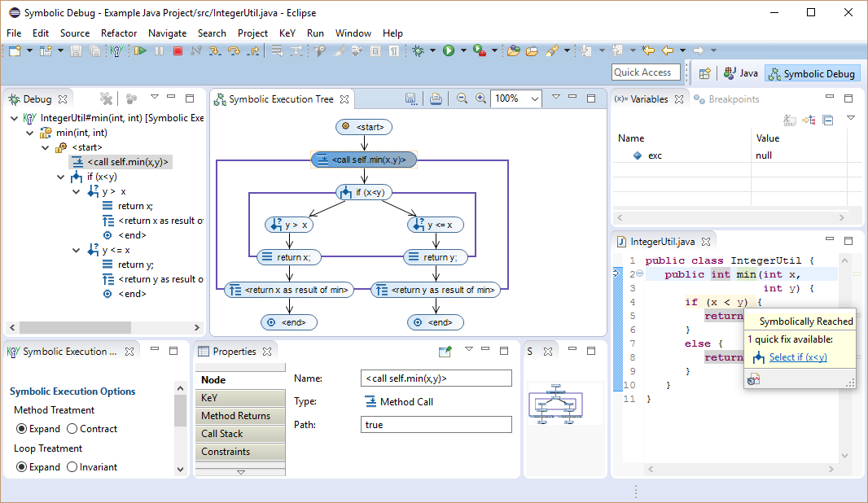868x503 pixels.
Task: Open the Navigate menu
Action: click(x=167, y=33)
